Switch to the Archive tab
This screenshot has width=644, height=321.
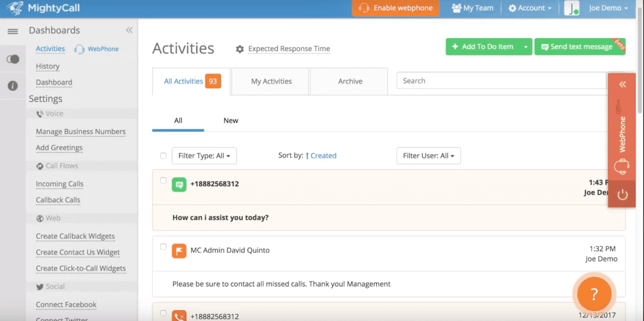(350, 81)
